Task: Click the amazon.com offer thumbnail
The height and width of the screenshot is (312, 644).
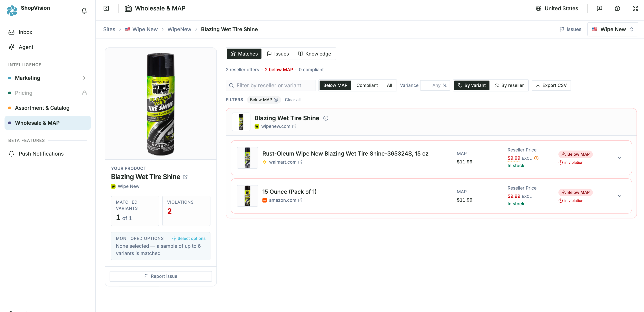Action: 247,196
